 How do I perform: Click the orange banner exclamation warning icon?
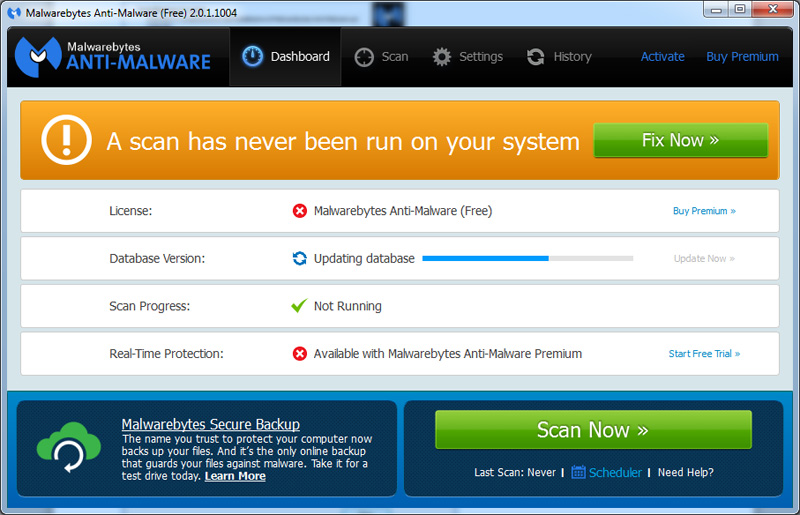66,140
